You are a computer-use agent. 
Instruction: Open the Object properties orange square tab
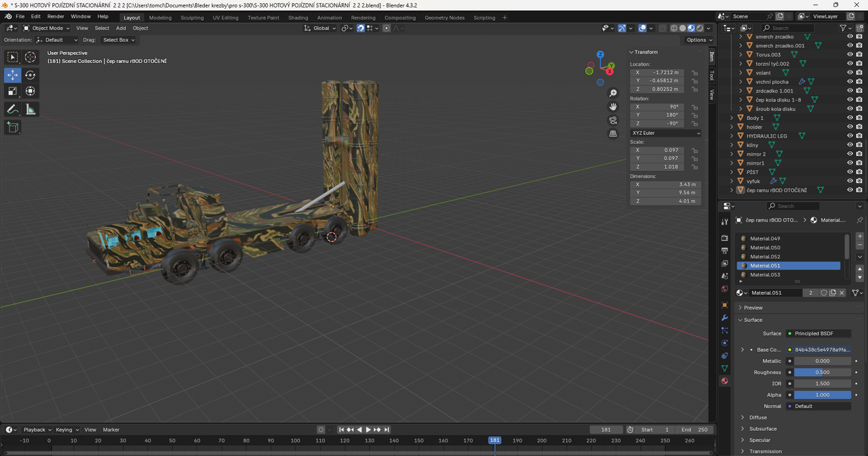(x=725, y=305)
